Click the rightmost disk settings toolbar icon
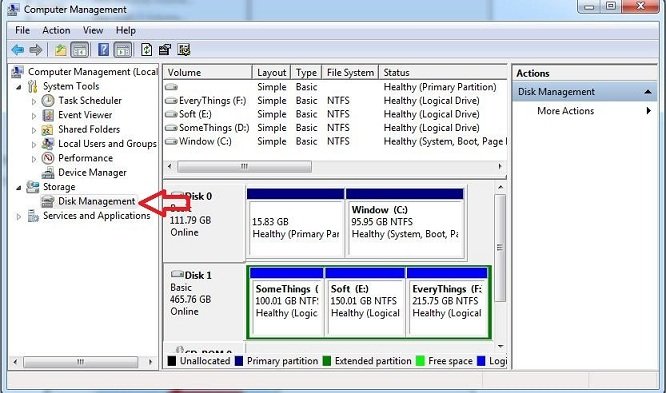 click(184, 50)
